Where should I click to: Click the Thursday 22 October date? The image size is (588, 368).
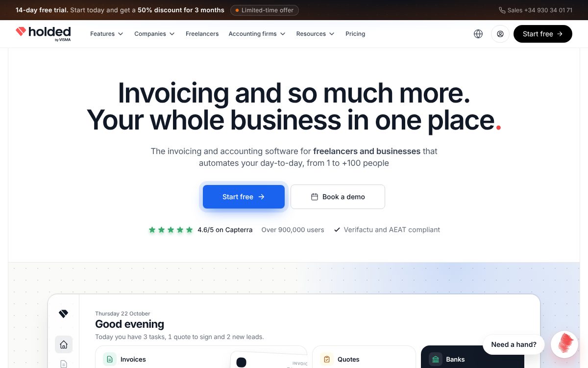click(122, 314)
